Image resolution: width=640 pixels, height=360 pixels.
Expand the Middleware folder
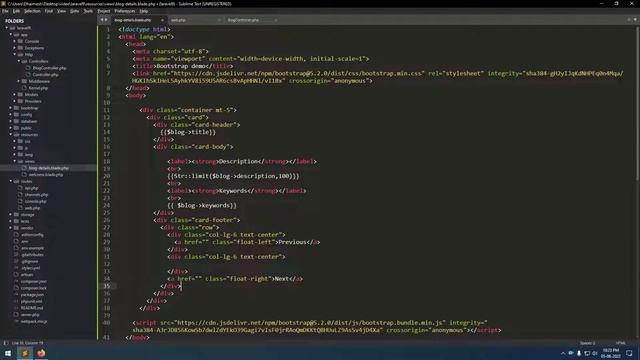(x=19, y=81)
